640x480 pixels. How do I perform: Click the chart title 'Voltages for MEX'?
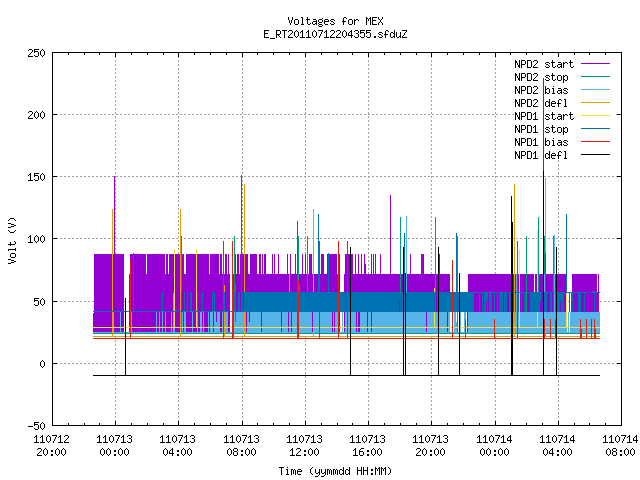click(x=335, y=21)
